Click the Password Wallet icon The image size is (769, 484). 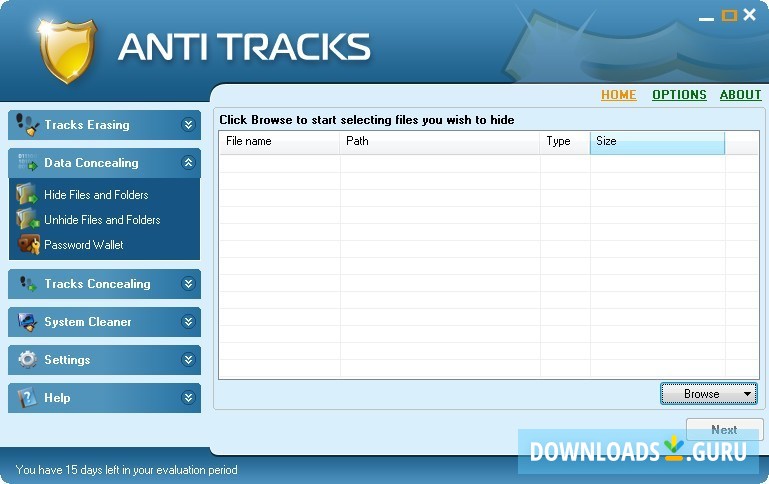pyautogui.click(x=29, y=244)
